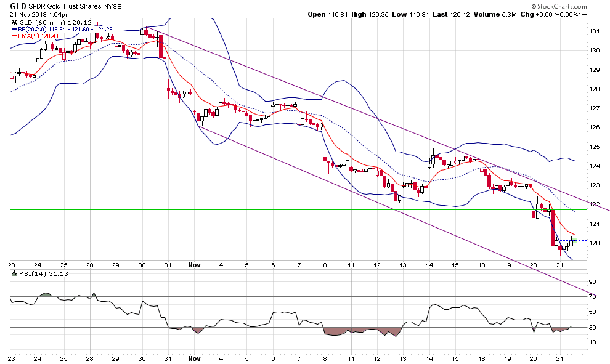The height and width of the screenshot is (364, 610).
Task: Click the candlestick legend icon beside GLD (60 min)
Action: [x=14, y=22]
